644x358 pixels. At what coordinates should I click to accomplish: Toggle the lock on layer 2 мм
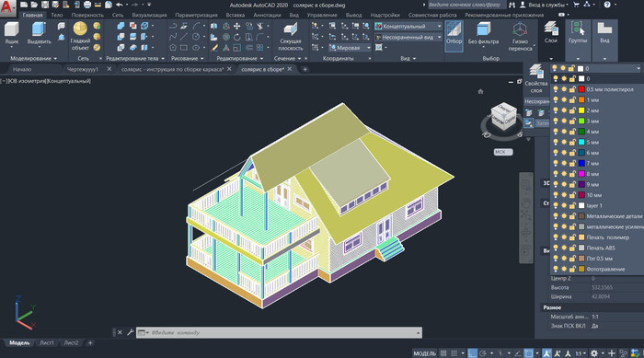[x=572, y=110]
